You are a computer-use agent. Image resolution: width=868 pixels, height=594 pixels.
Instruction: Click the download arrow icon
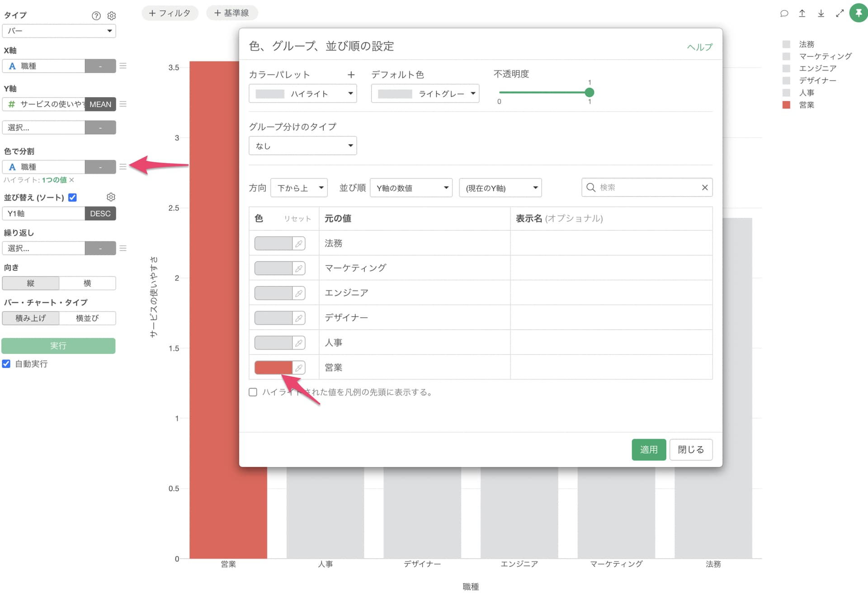[x=821, y=14]
